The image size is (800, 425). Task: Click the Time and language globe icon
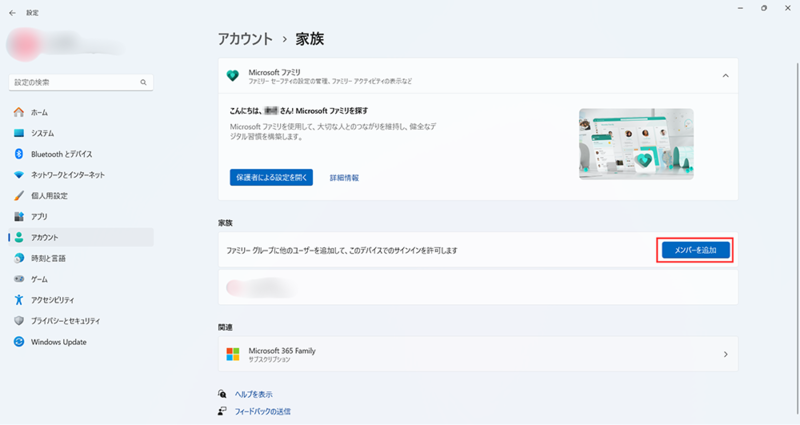[x=19, y=259]
